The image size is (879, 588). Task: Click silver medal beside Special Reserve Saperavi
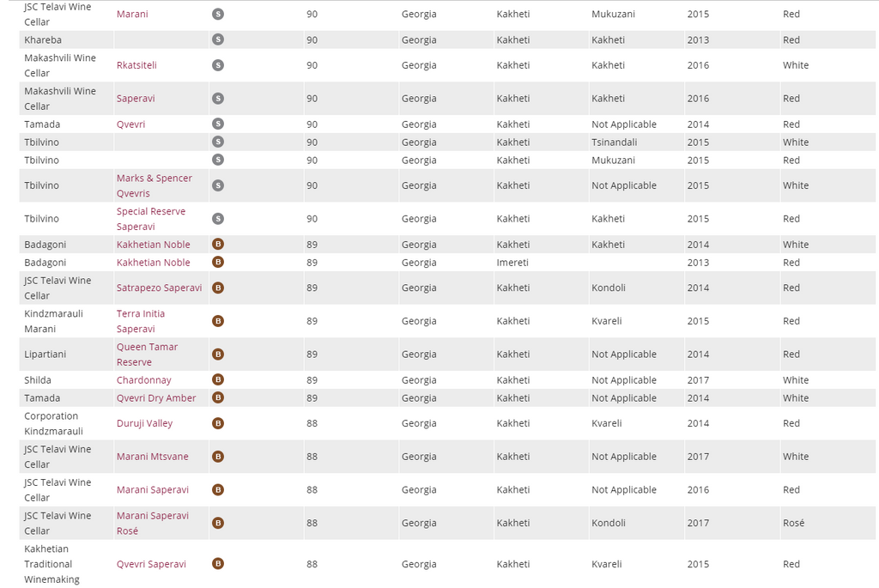[x=218, y=219]
